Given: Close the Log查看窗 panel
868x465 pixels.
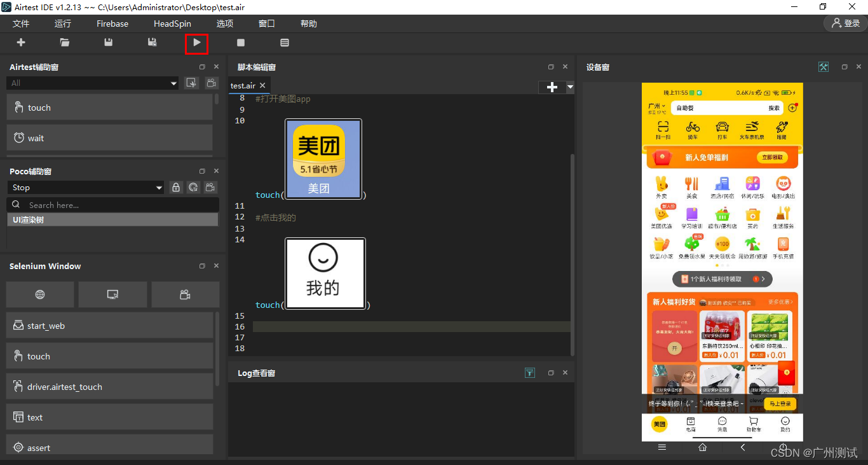Looking at the screenshot, I should click(565, 373).
